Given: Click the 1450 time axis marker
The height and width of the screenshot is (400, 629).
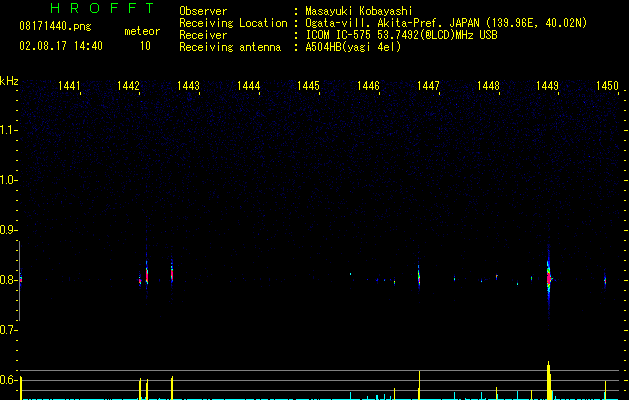Looking at the screenshot, I should pos(607,86).
